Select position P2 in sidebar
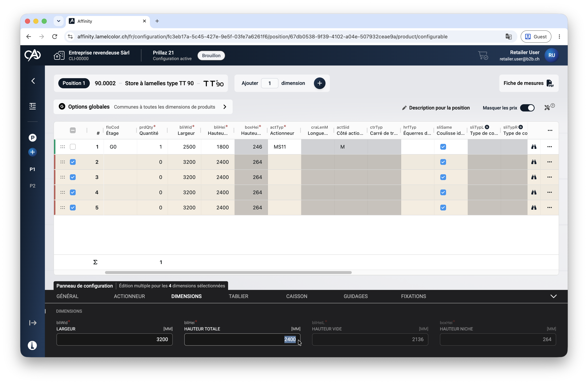 click(33, 186)
